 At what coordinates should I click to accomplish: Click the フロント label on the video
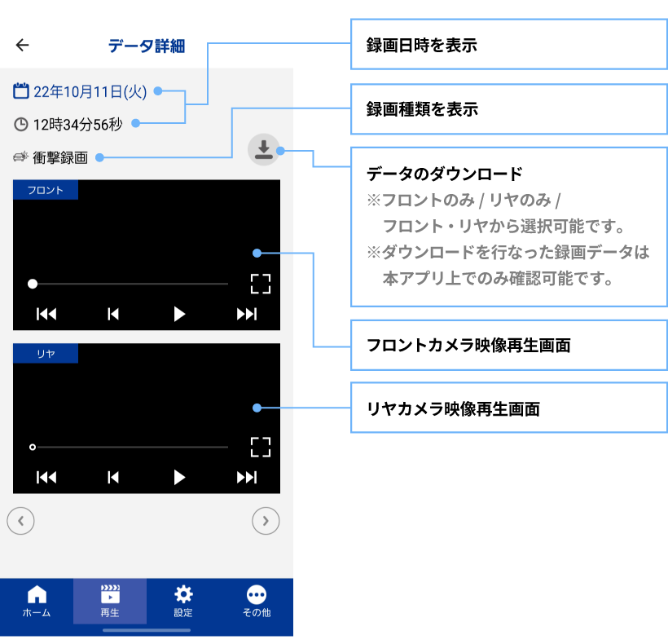[46, 190]
